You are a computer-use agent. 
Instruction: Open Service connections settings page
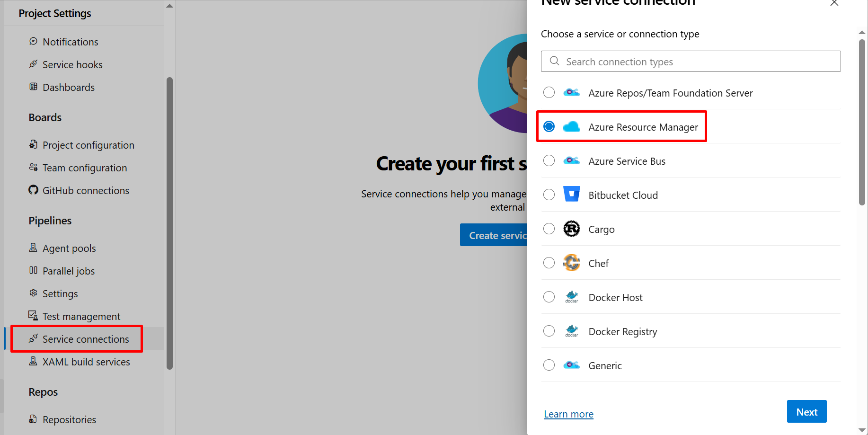[85, 339]
